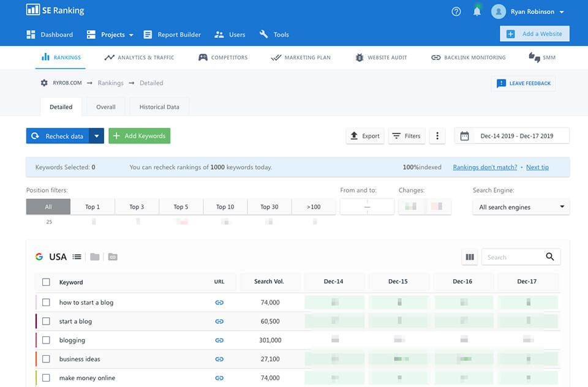This screenshot has width=588, height=387.
Task: Click the URL link icon for 'blogging'
Action: point(219,340)
